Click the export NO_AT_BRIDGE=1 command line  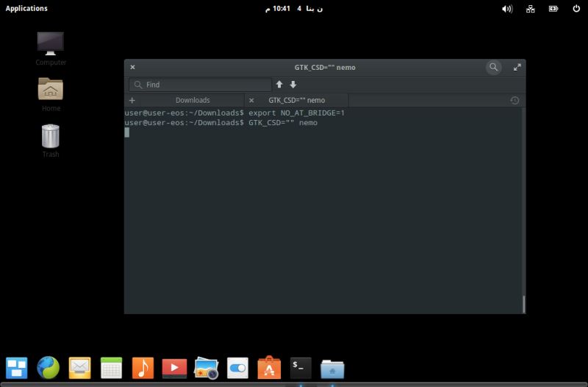[x=234, y=113]
